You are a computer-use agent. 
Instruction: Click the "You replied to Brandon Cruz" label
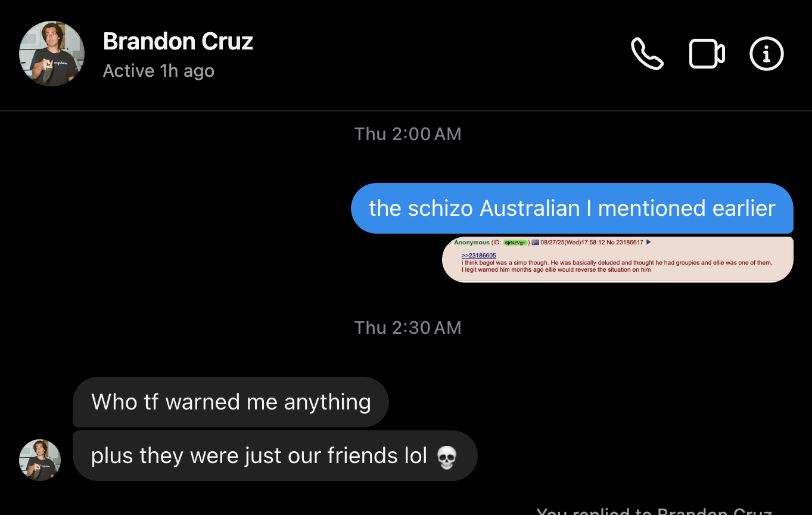point(654,511)
